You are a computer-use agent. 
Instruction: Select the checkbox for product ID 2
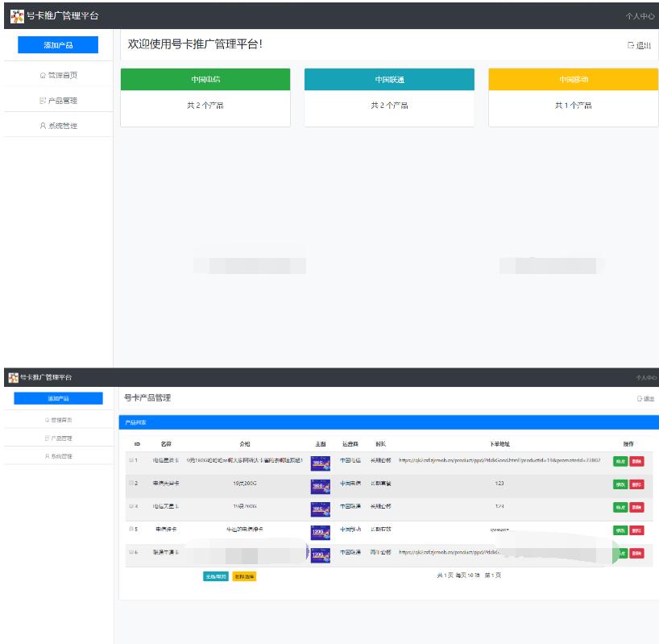pyautogui.click(x=131, y=484)
